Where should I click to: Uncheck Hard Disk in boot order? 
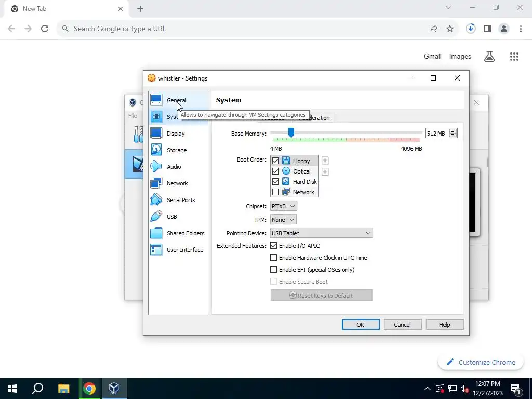coord(275,182)
